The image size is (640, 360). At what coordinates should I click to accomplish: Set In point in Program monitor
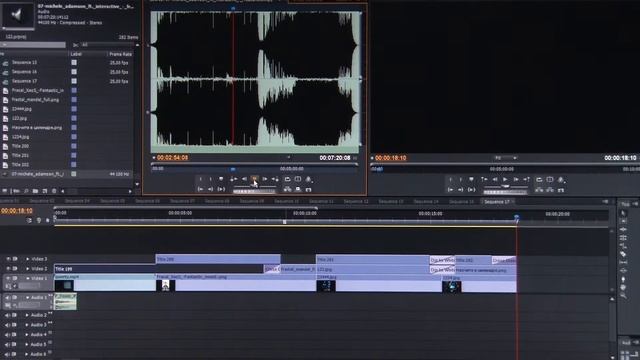tap(451, 179)
